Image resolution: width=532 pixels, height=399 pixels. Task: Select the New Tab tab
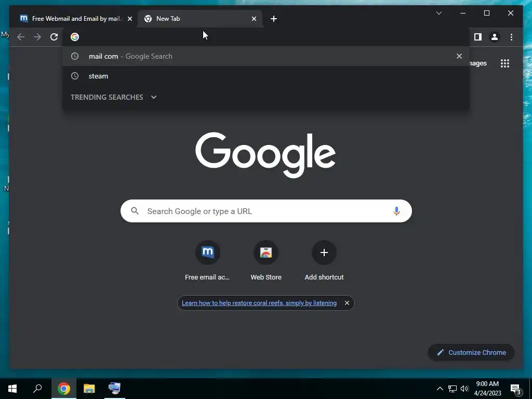pos(199,19)
